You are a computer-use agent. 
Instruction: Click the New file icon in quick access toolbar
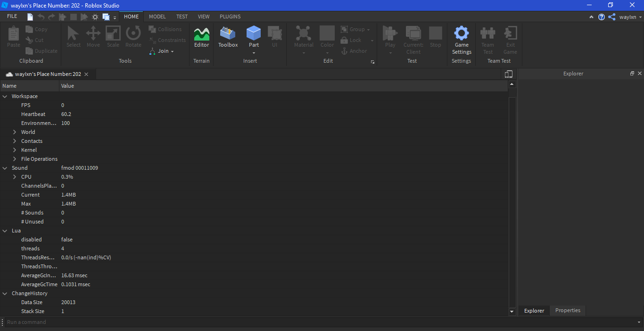pos(30,17)
